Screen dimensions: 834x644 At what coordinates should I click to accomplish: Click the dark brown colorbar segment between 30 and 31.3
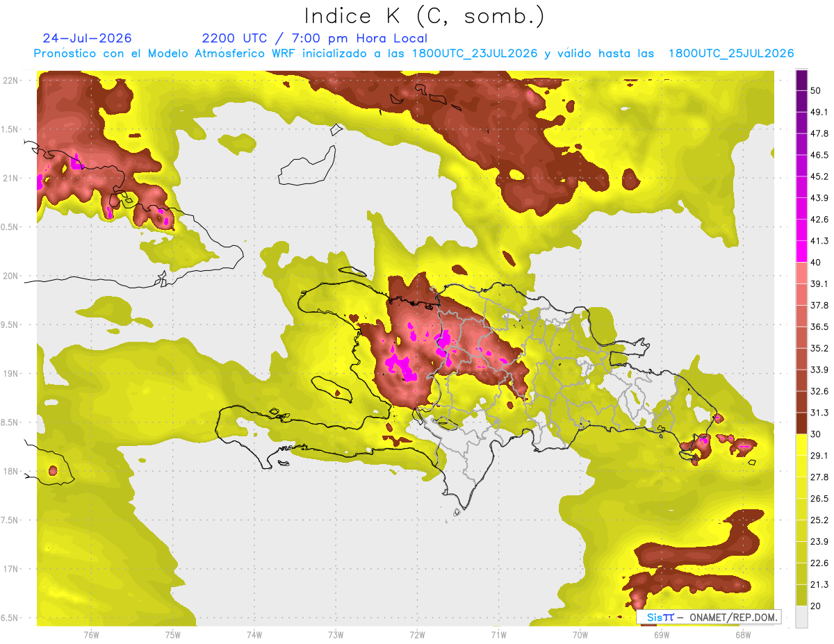coord(801,423)
